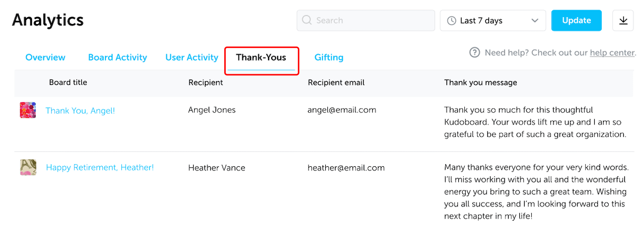Open the Thank You, Angel! board link
The width and height of the screenshot is (644, 233).
pos(80,111)
